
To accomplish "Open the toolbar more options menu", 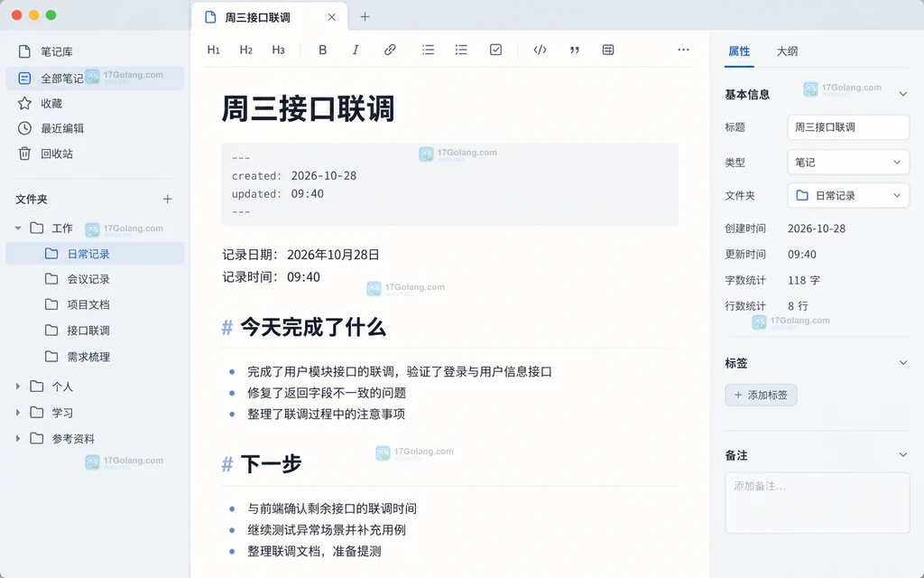I will pyautogui.click(x=684, y=51).
